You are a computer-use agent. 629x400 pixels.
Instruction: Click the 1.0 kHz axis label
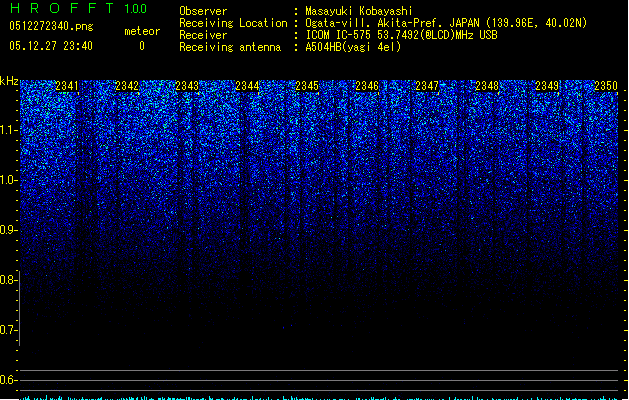coord(8,180)
